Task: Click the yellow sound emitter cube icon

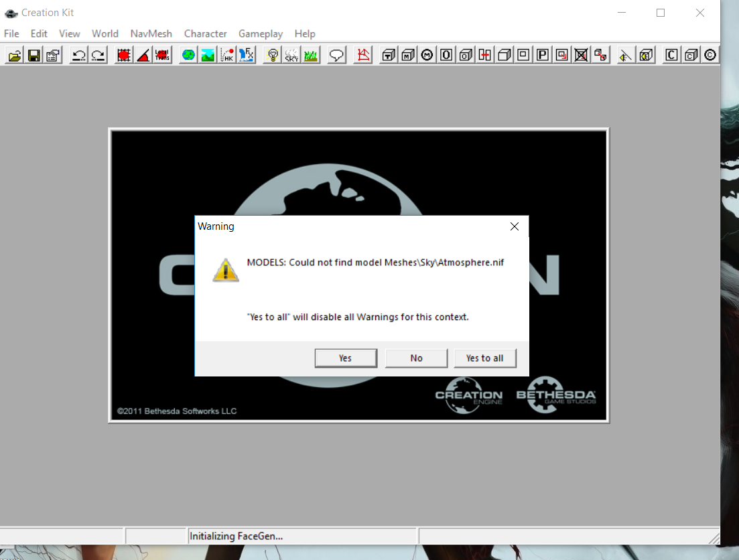Action: coord(646,55)
